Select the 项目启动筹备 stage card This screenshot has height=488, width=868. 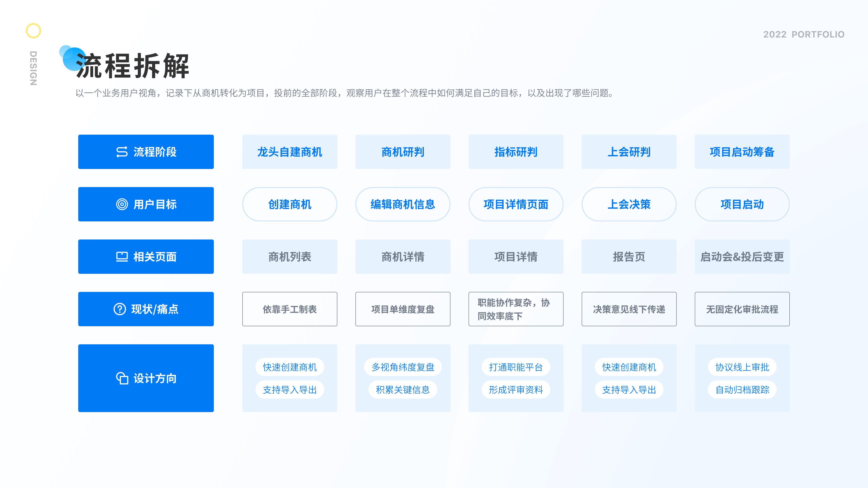click(742, 152)
